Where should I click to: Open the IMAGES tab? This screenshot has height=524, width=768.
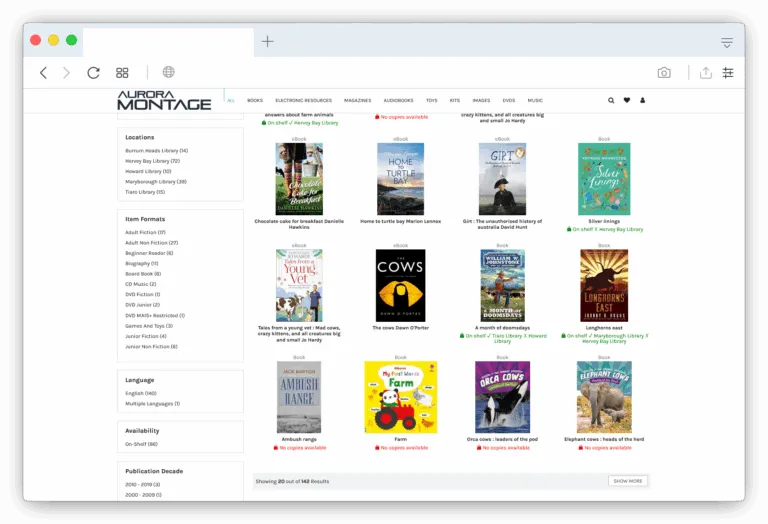pyautogui.click(x=481, y=100)
